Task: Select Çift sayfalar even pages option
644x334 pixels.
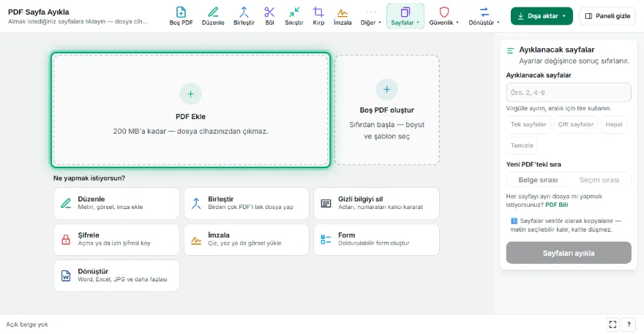Action: (576, 124)
